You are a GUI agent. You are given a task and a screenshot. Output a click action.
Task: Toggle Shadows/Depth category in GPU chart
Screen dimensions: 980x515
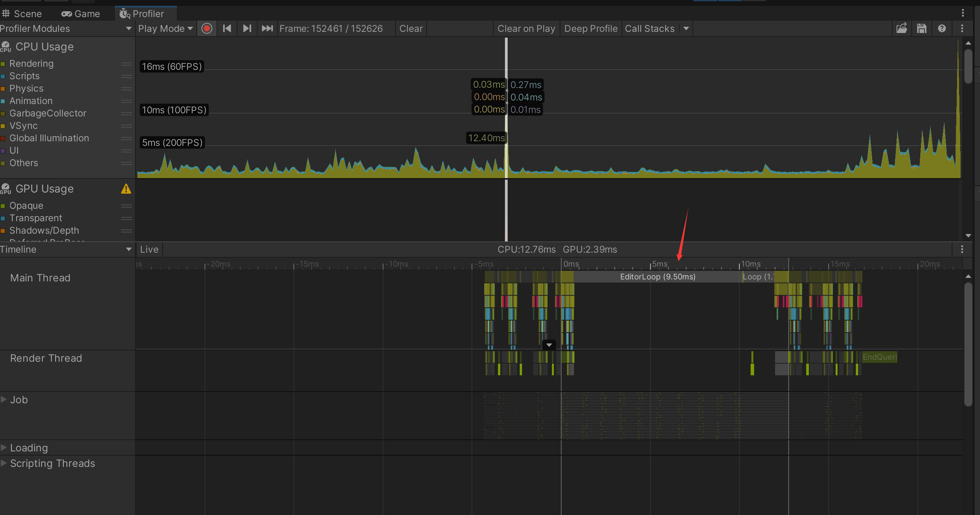pos(3,231)
